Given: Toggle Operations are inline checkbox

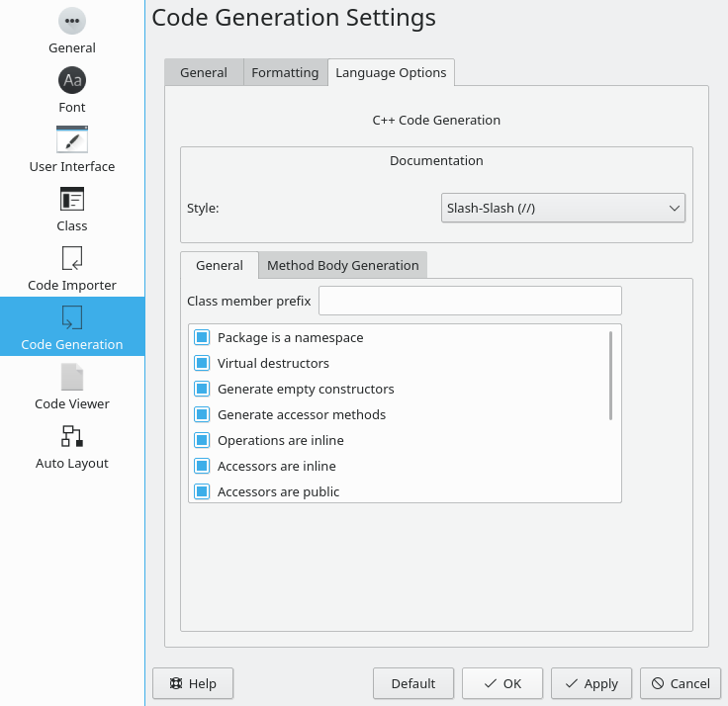Looking at the screenshot, I should click(x=202, y=440).
